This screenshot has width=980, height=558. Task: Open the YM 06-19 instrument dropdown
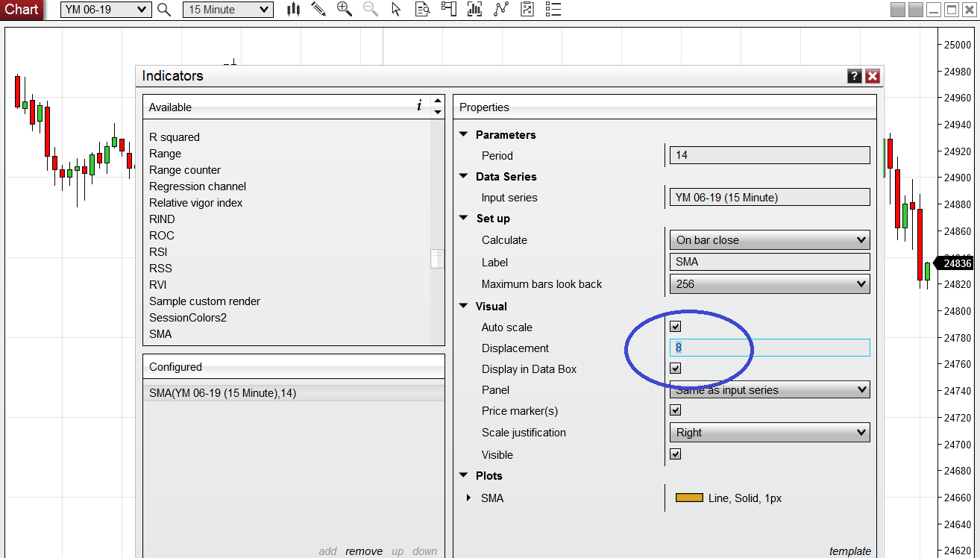point(105,10)
